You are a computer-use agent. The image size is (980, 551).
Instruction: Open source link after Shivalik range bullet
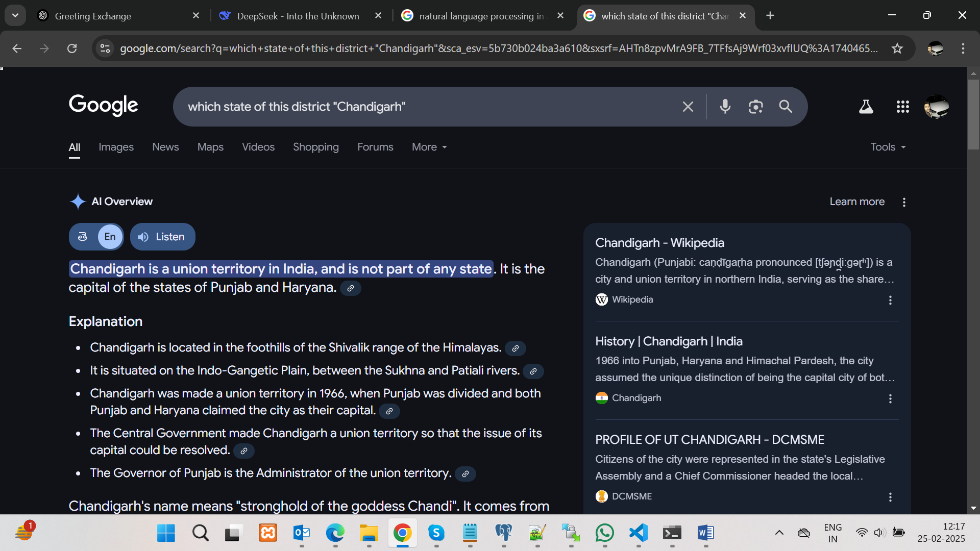click(x=515, y=348)
